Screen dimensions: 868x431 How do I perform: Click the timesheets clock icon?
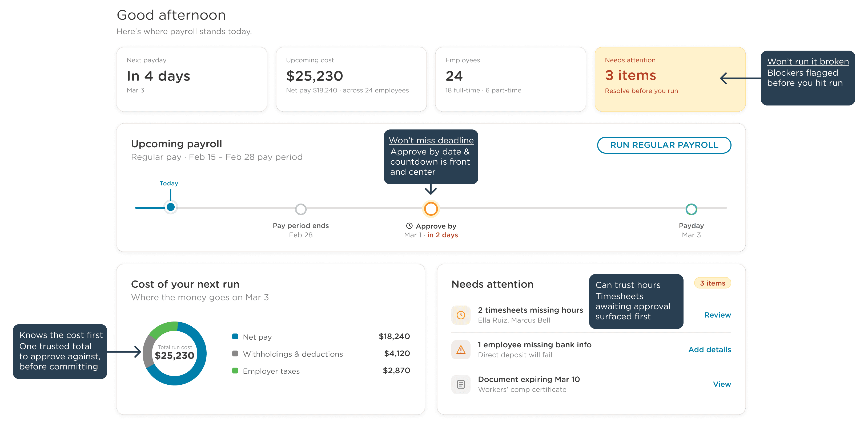point(461,315)
